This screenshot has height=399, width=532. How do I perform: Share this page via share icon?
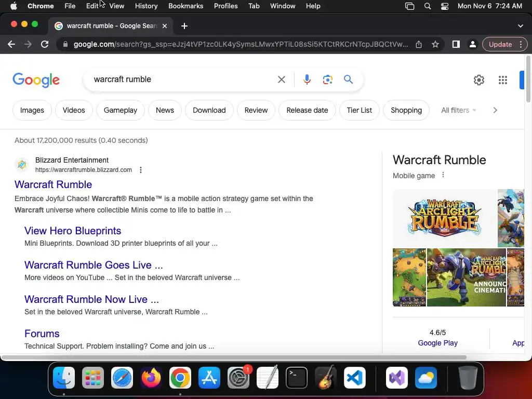coord(419,45)
